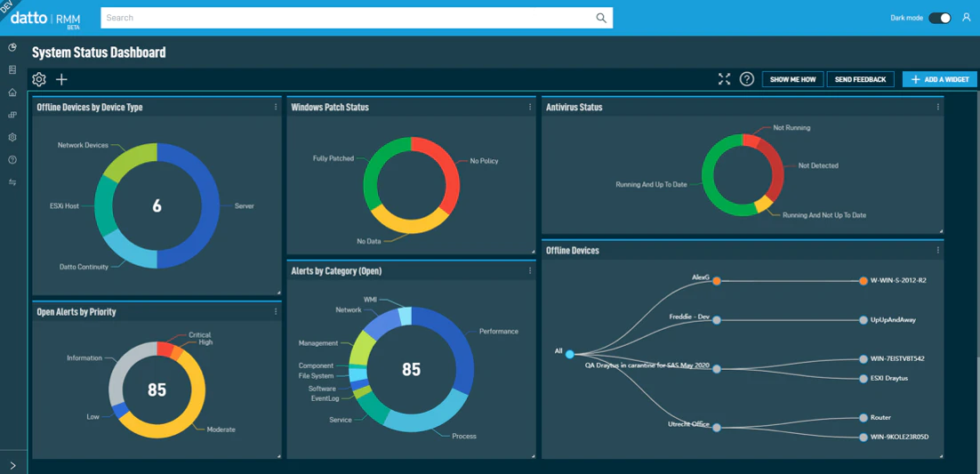Open the help question-mark icon in toolbar
Viewport: 980px width, 474px height.
coord(747,79)
